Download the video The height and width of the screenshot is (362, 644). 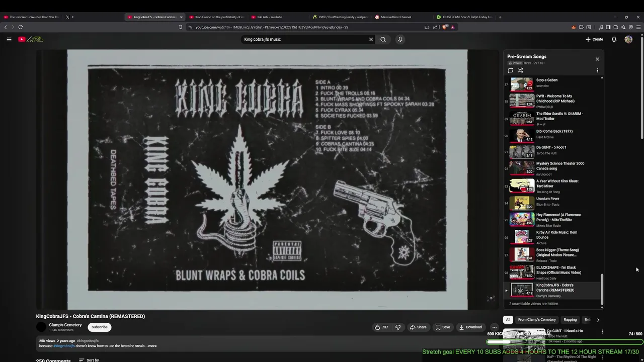click(470, 327)
